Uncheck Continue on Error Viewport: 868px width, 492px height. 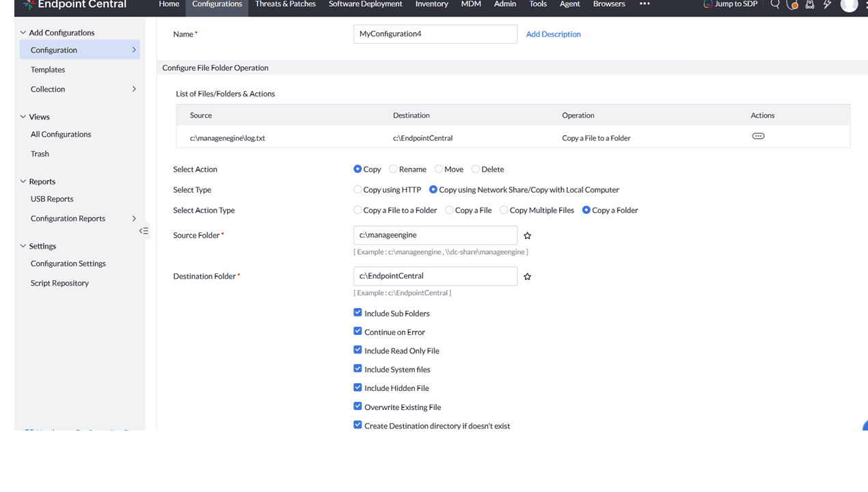pyautogui.click(x=357, y=331)
